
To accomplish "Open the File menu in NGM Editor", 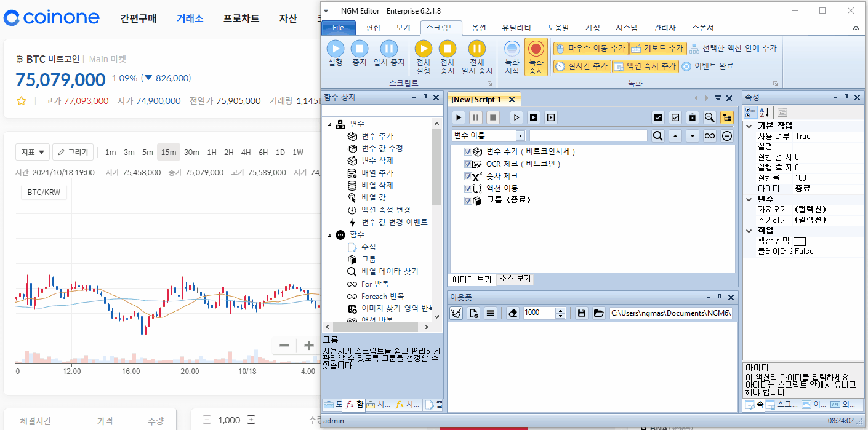I will pos(339,28).
